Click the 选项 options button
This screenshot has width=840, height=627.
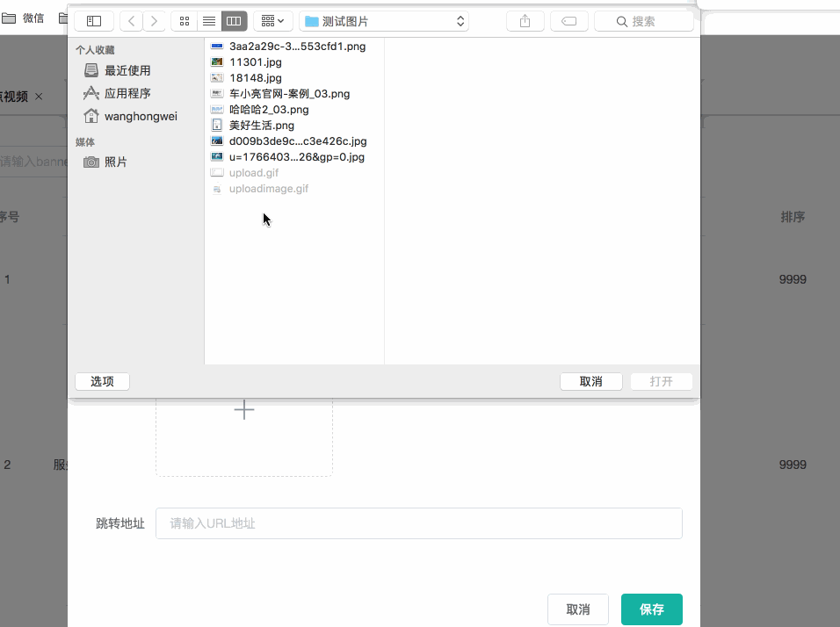(102, 381)
